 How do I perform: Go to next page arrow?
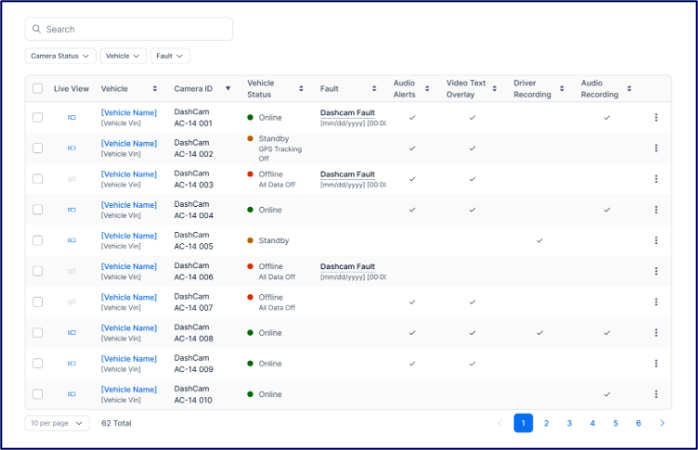662,423
